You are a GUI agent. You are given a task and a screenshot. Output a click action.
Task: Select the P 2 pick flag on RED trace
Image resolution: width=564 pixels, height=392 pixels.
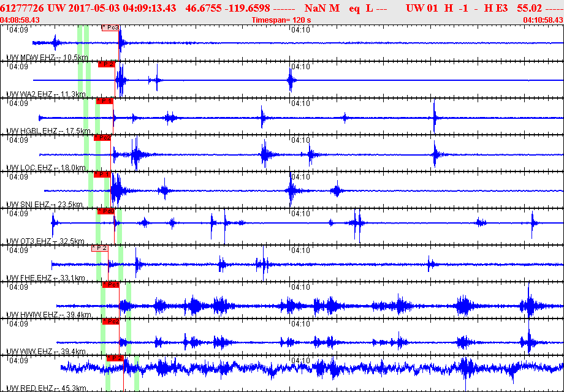[115, 358]
